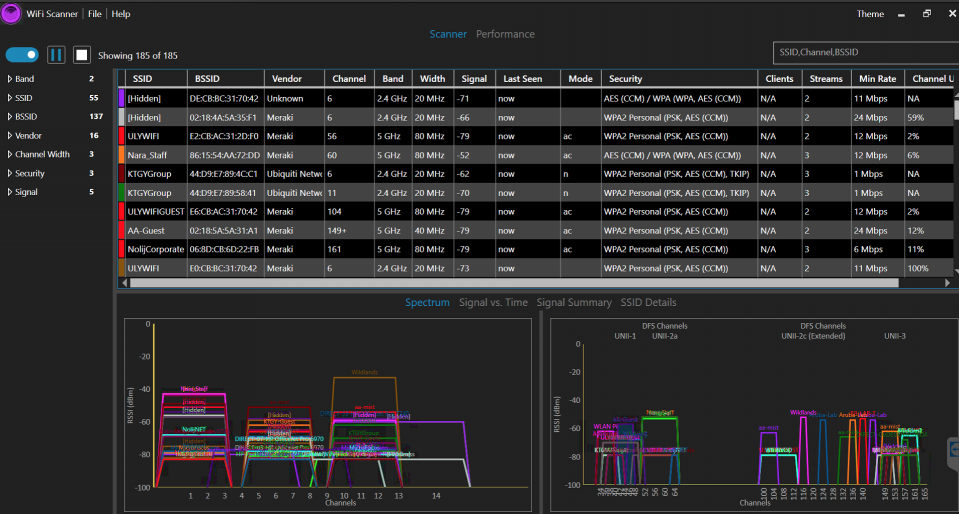Sort table by the Streams column header
959x514 pixels.
click(x=826, y=78)
